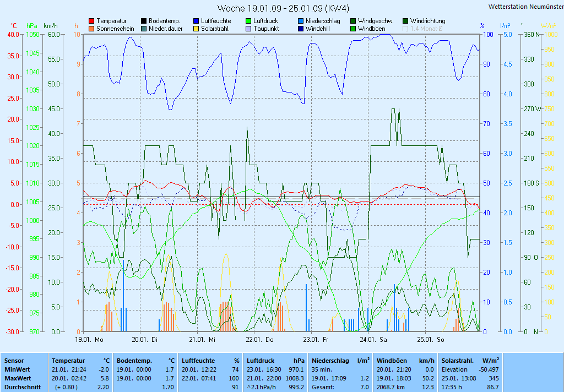The width and height of the screenshot is (564, 392).
Task: Click the '^2.1hPa/h' pressure trend value
Action: point(261,388)
